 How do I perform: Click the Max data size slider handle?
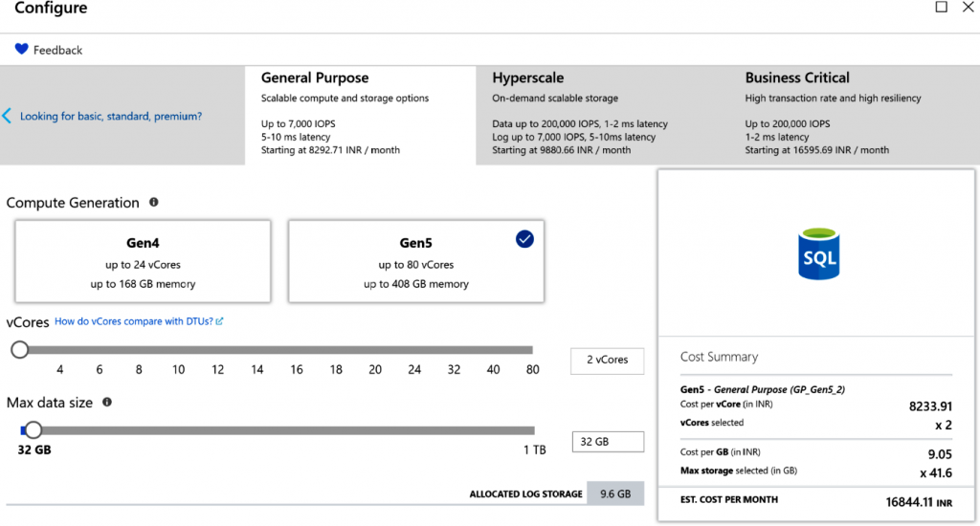[x=33, y=430]
